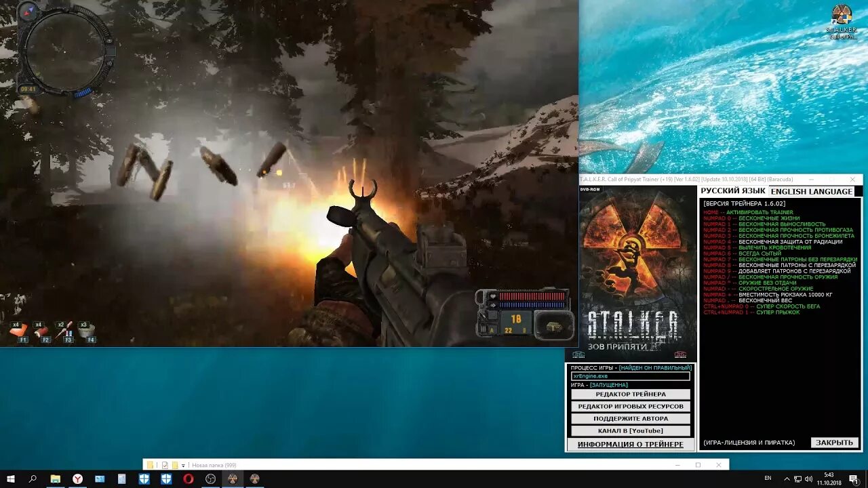Open КАНАЛ В [YouTube] button
868x488 pixels.
631,431
